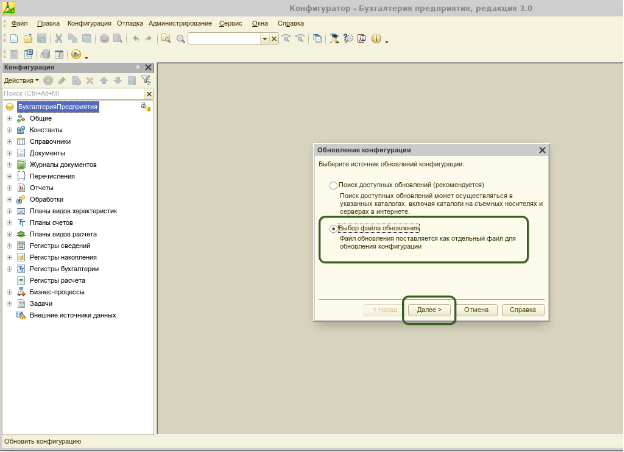
Task: Expand the Справочники tree node
Action: 10,142
